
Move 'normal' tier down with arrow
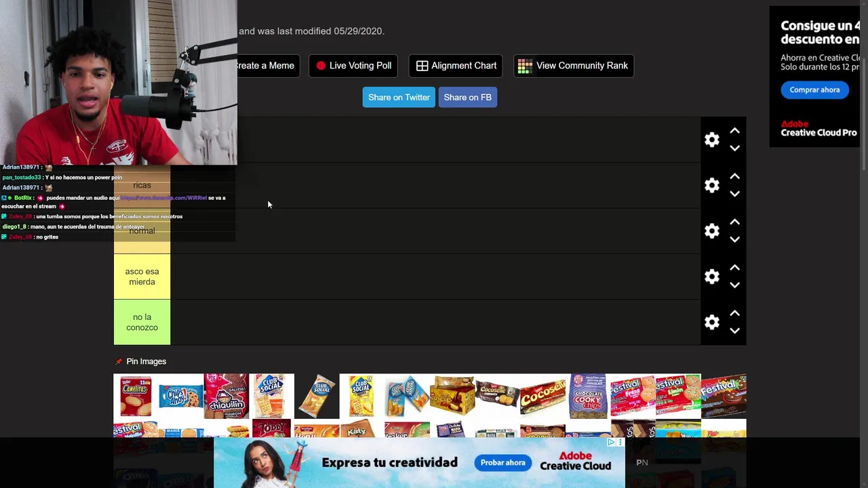tap(734, 239)
